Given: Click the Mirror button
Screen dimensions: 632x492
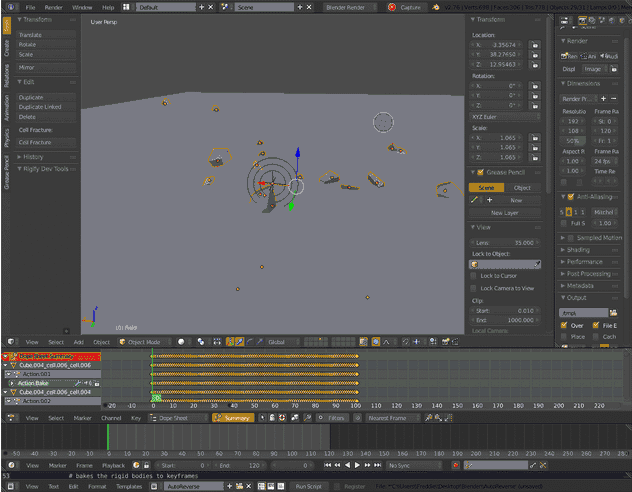Looking at the screenshot, I should (46, 67).
